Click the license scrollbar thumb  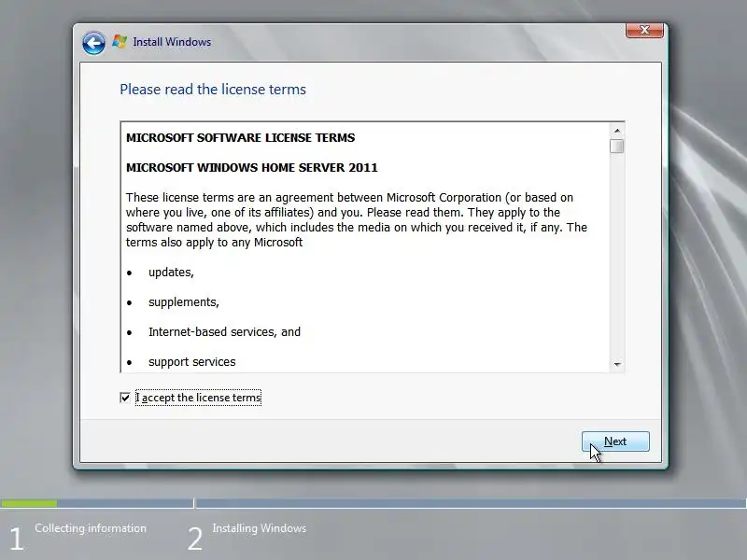617,147
